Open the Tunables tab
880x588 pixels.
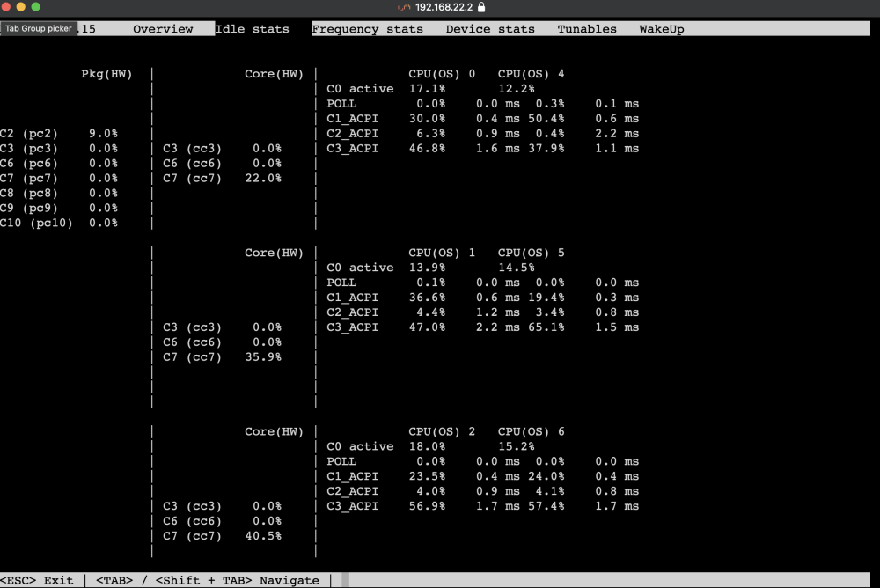click(x=587, y=29)
